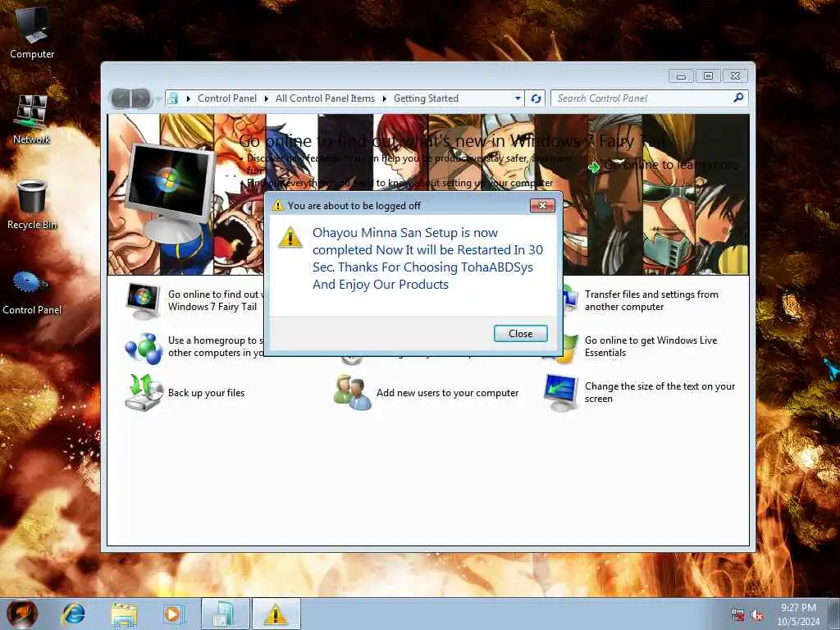
Task: Click the large monitor banner image
Action: click(x=171, y=194)
